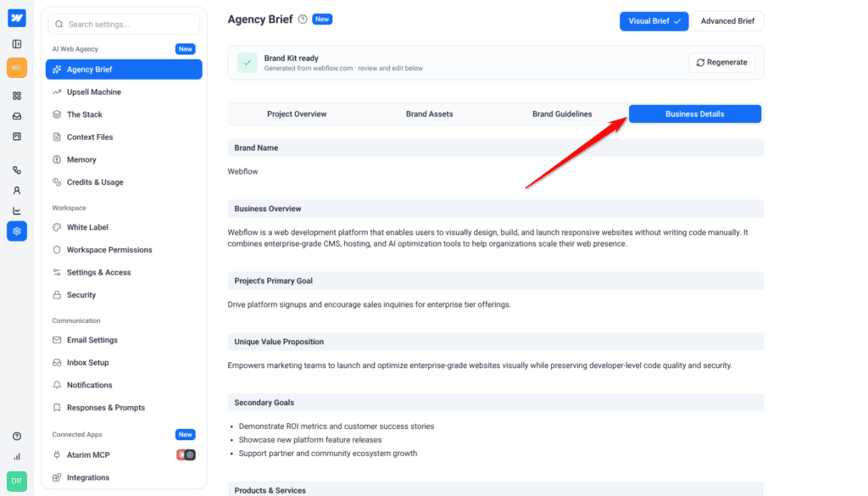Click the New badge next to AI Web Agency

tap(186, 48)
